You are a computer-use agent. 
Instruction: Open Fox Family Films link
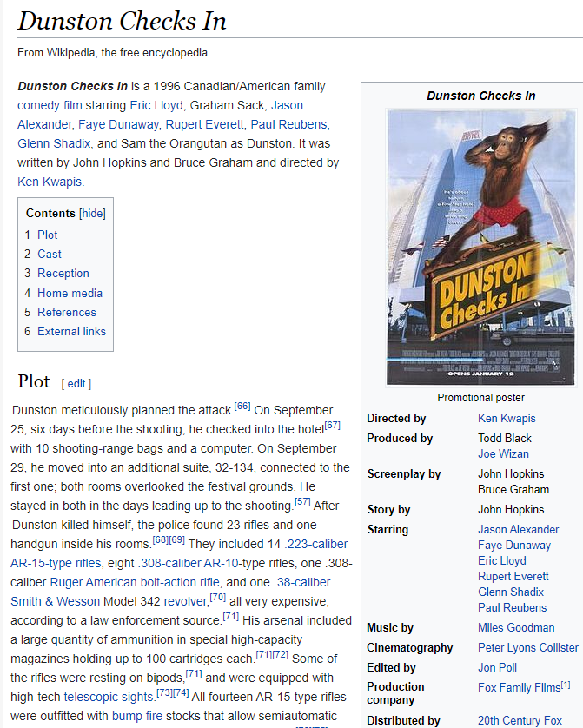tap(520, 688)
